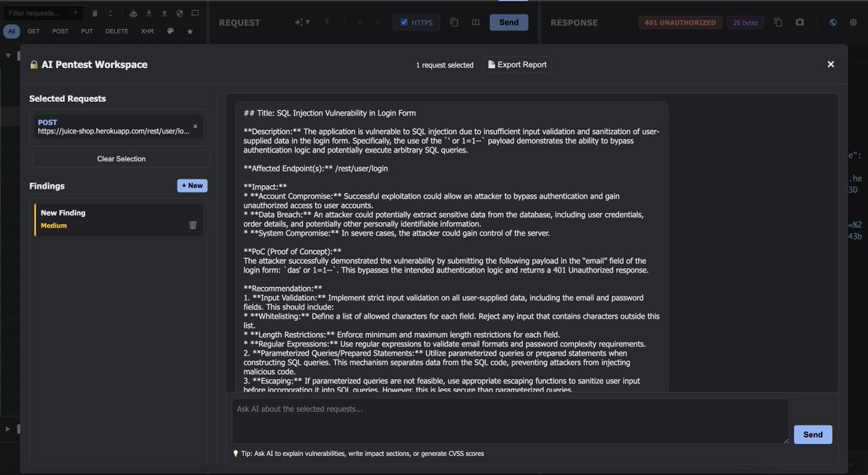Viewport: 868px width, 475px height.
Task: Open the robot AI icon in background toolbar
Action: 133,13
